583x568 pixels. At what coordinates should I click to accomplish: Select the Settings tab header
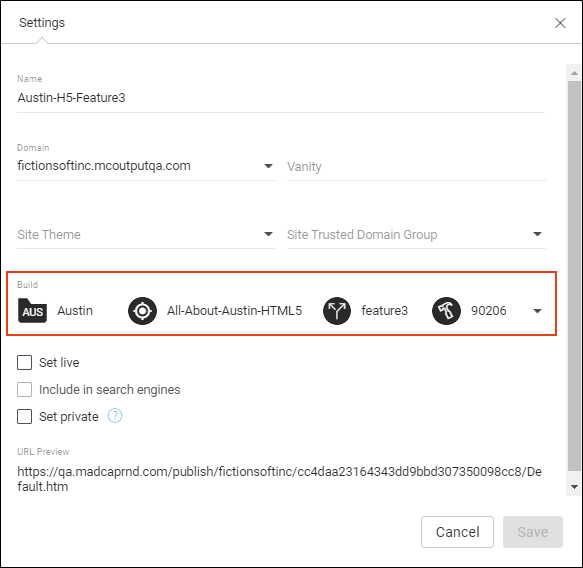[x=42, y=23]
